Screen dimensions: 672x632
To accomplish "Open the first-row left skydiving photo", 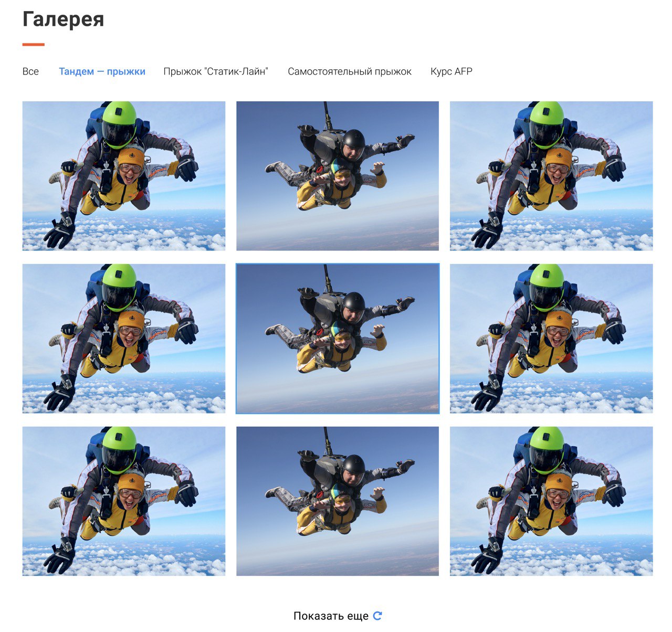I will tap(124, 176).
